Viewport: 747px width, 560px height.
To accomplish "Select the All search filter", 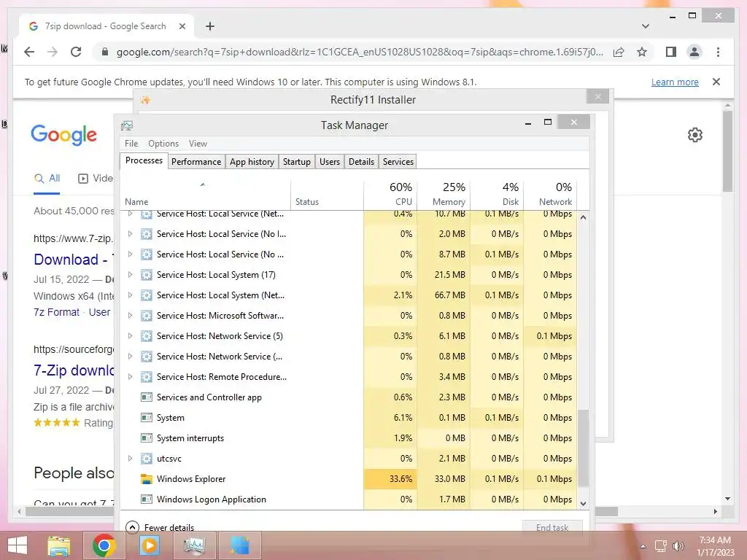I will [x=47, y=179].
